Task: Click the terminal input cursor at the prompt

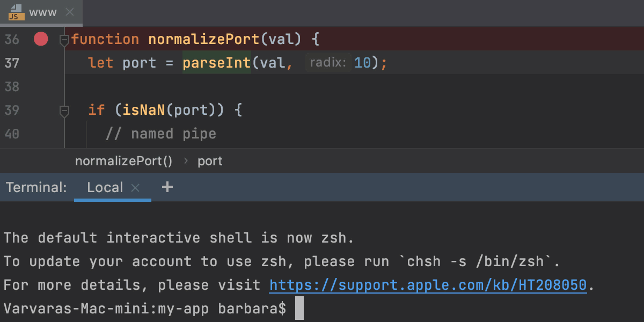Action: pyautogui.click(x=299, y=308)
